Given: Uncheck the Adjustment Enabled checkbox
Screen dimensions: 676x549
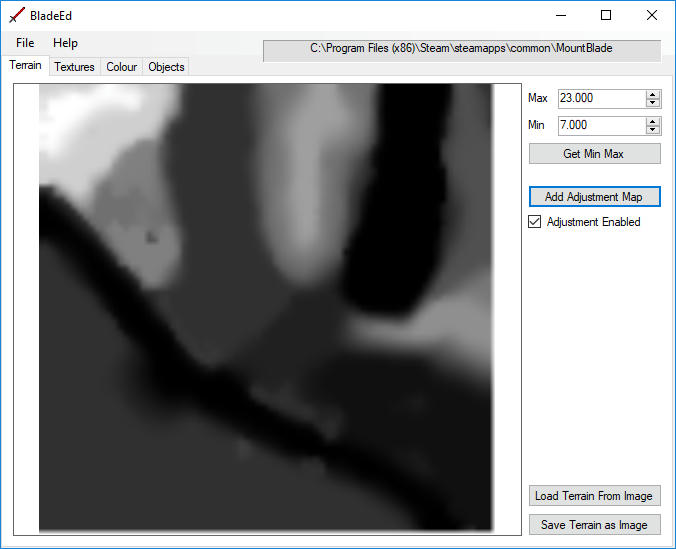Looking at the screenshot, I should pyautogui.click(x=535, y=222).
